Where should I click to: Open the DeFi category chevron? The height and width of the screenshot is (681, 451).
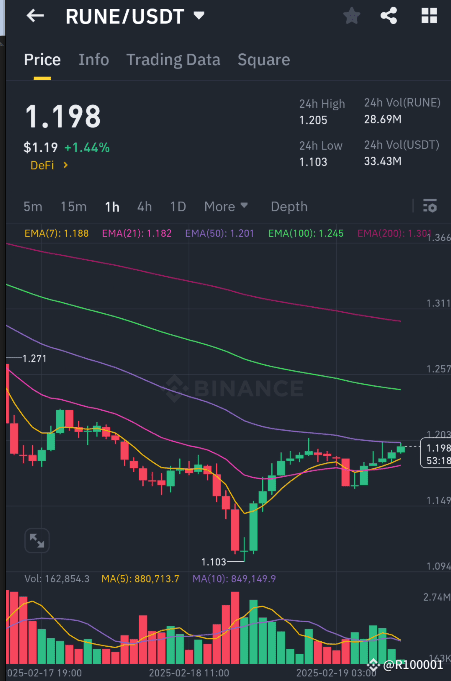(x=66, y=165)
